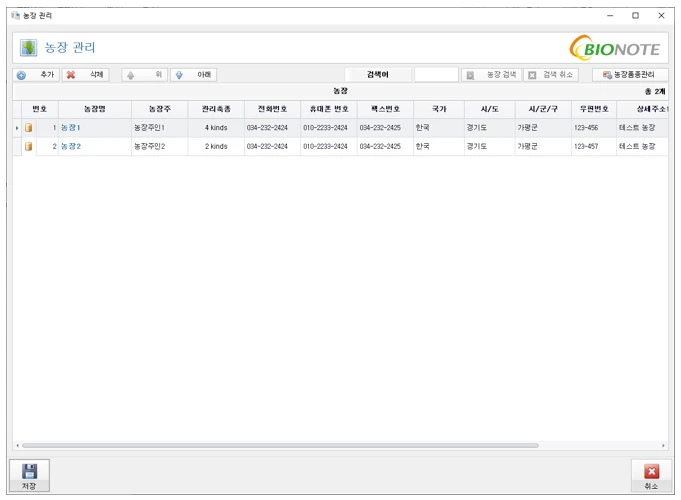Select the 4 kinds cell
Image resolution: width=681 pixels, height=500 pixels.
point(216,128)
